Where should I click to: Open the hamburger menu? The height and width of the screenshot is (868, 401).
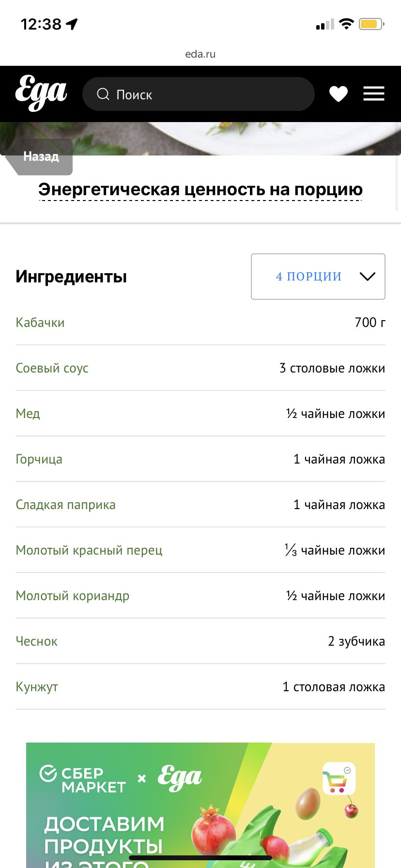[x=374, y=94]
